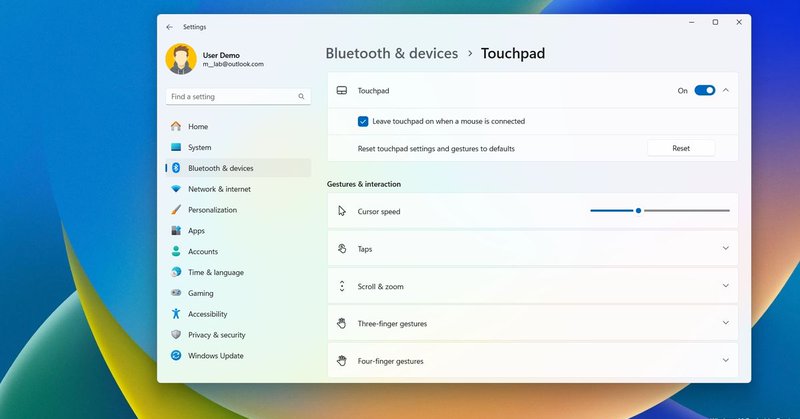Click the Taps row label

[x=365, y=249]
